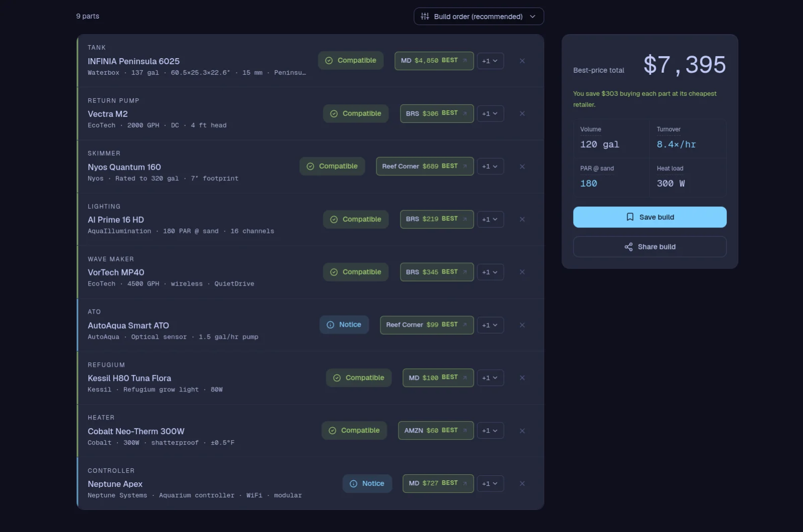The image size is (803, 532).
Task: View Notice on AutoAqua Smart ATO
Action: click(344, 325)
